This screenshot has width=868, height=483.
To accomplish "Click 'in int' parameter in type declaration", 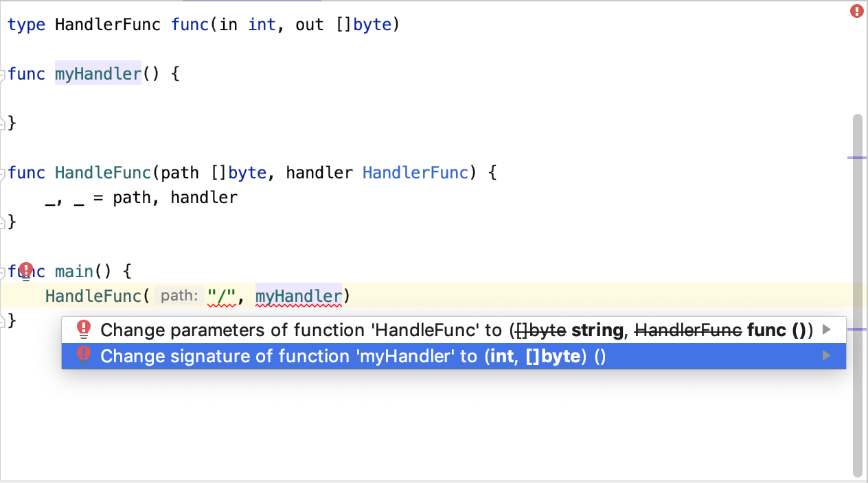I will point(247,25).
